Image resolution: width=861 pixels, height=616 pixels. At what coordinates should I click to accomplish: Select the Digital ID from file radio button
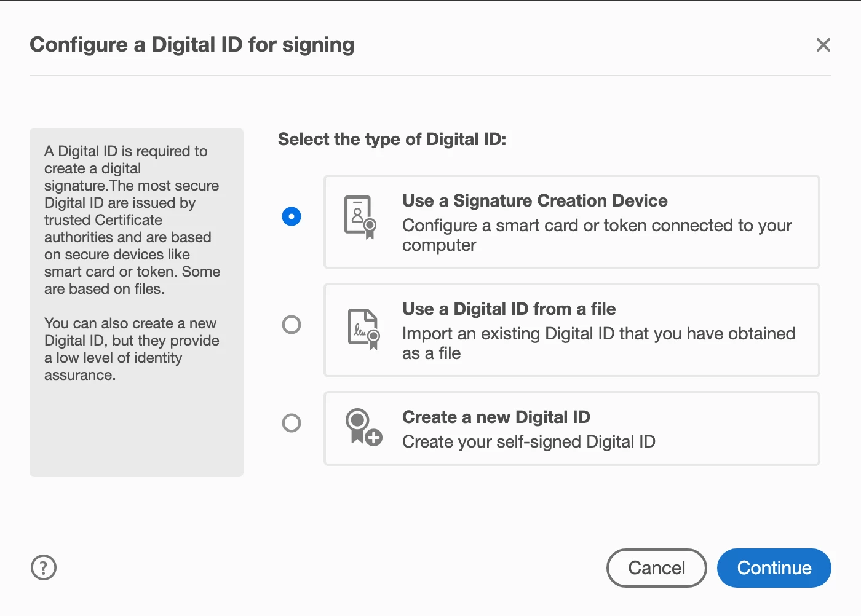point(292,325)
